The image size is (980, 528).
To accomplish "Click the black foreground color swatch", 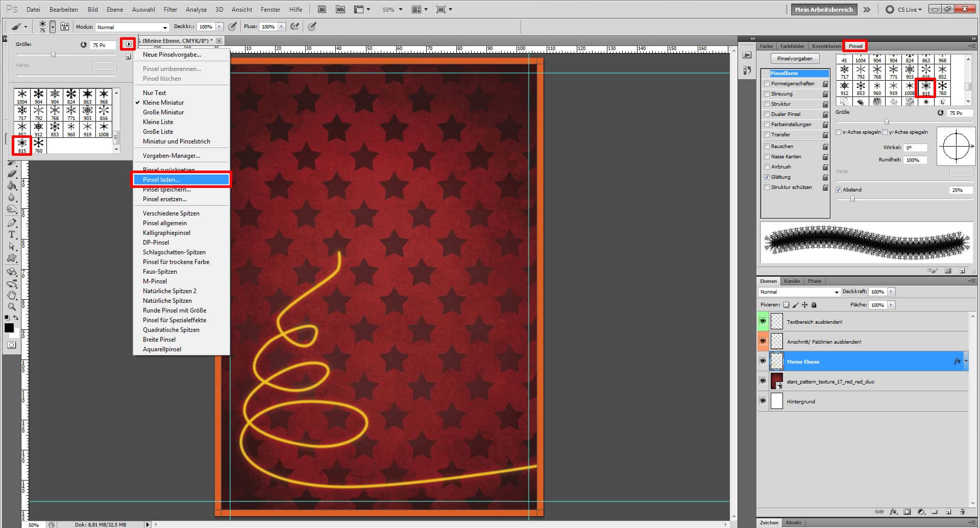I will pyautogui.click(x=9, y=327).
